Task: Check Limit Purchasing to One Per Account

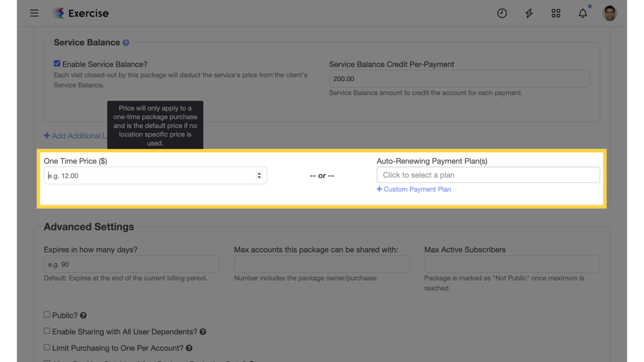Action: tap(47, 347)
